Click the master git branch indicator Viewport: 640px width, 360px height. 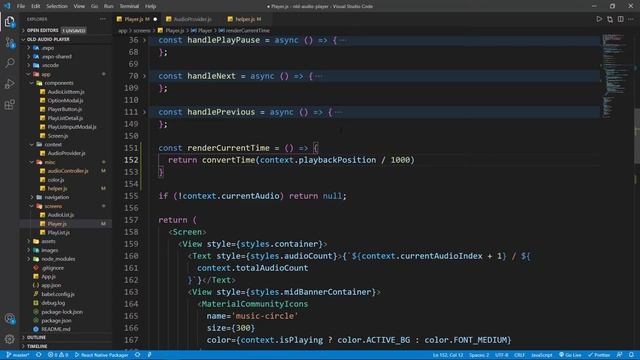pos(18,355)
